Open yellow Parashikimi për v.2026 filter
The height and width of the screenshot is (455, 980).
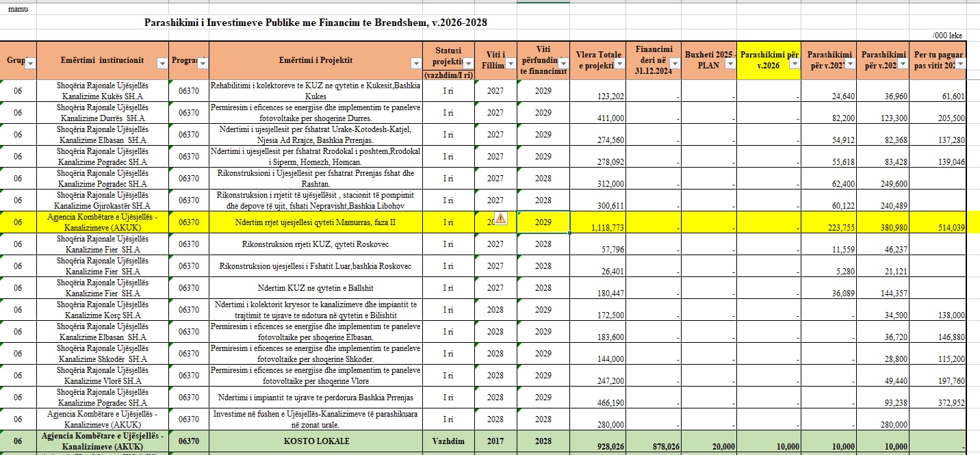click(x=795, y=63)
